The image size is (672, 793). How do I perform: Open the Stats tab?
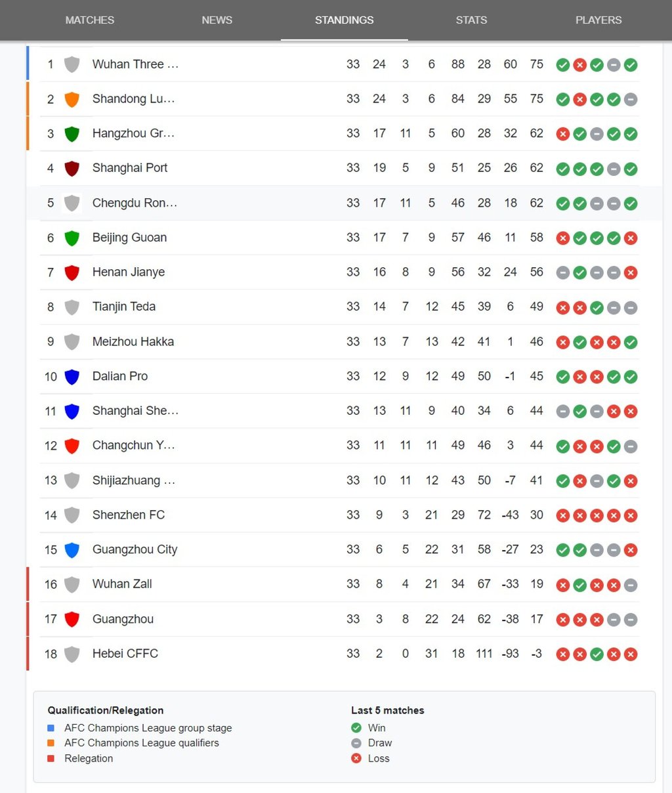click(471, 20)
